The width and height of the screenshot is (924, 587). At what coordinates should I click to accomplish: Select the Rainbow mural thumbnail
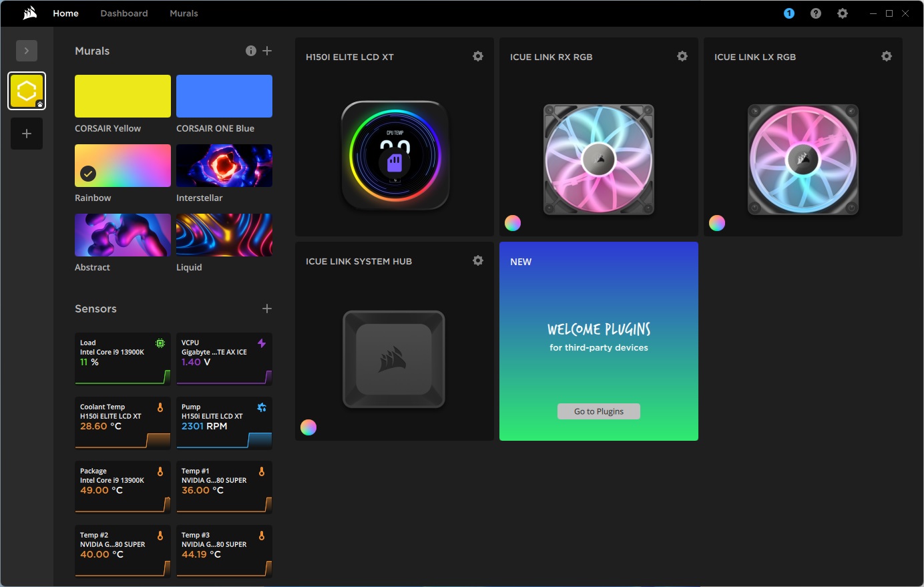point(123,166)
